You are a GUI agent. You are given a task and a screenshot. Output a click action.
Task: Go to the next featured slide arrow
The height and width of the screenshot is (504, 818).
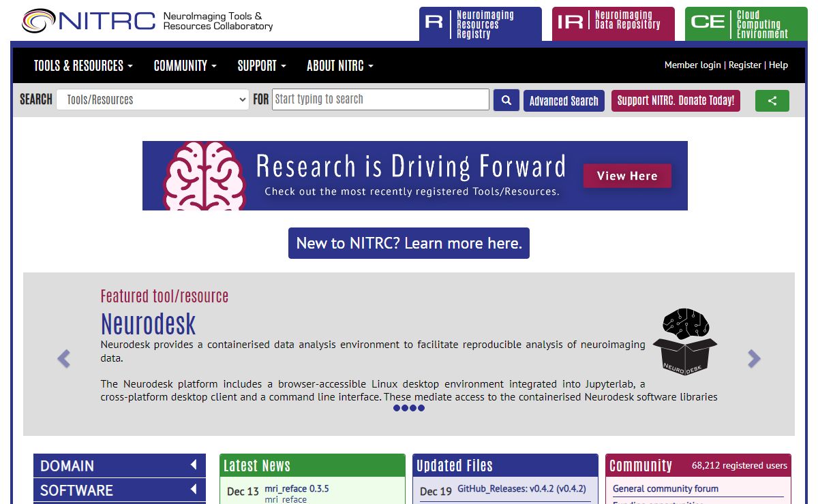[754, 358]
